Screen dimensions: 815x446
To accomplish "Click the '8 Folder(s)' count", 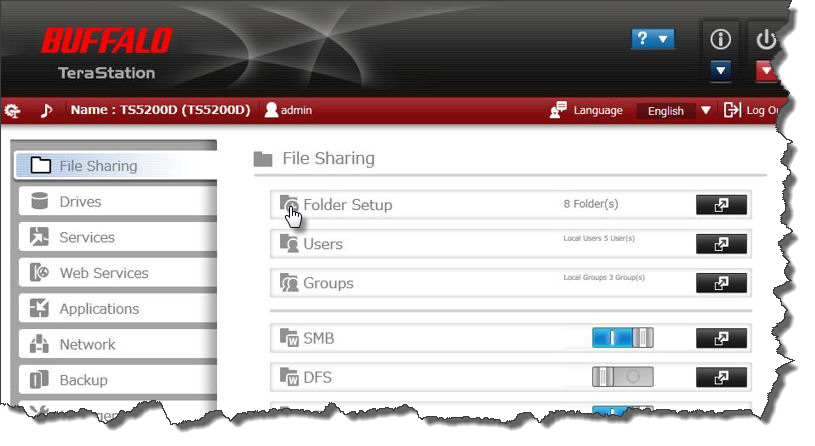I will point(591,204).
